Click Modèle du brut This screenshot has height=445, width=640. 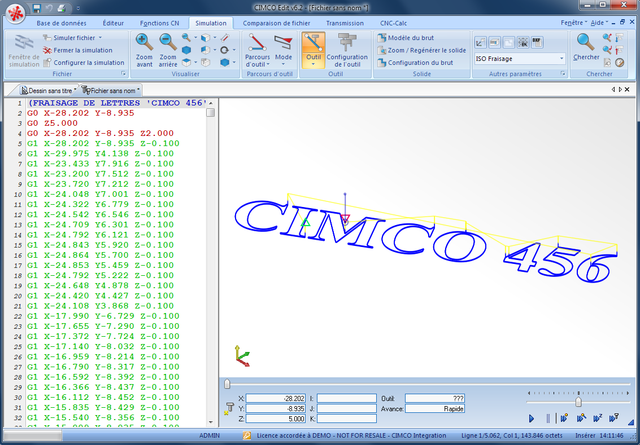click(406, 38)
